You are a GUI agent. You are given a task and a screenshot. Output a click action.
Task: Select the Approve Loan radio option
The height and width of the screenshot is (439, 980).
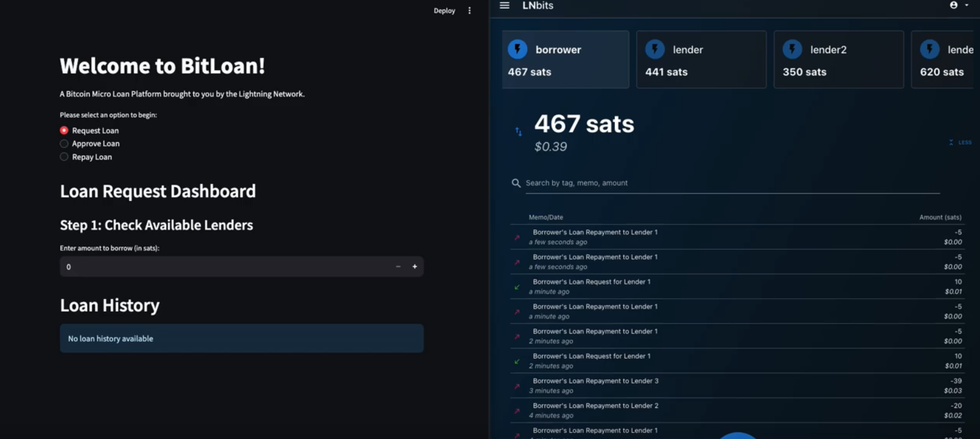click(64, 144)
